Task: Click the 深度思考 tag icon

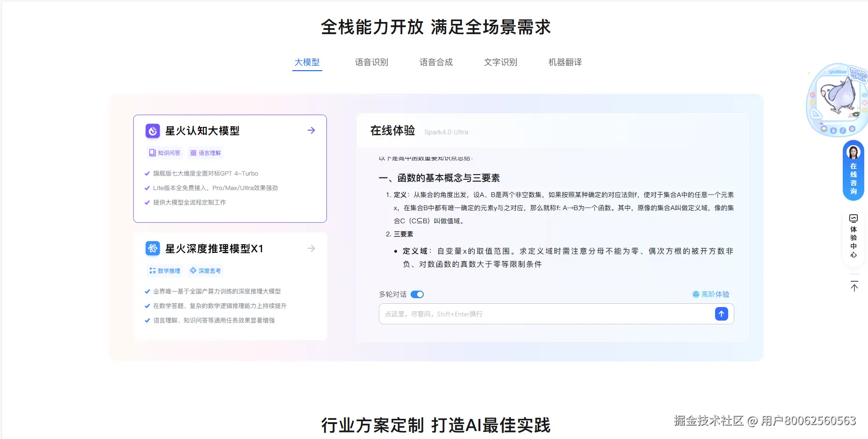Action: coord(193,271)
